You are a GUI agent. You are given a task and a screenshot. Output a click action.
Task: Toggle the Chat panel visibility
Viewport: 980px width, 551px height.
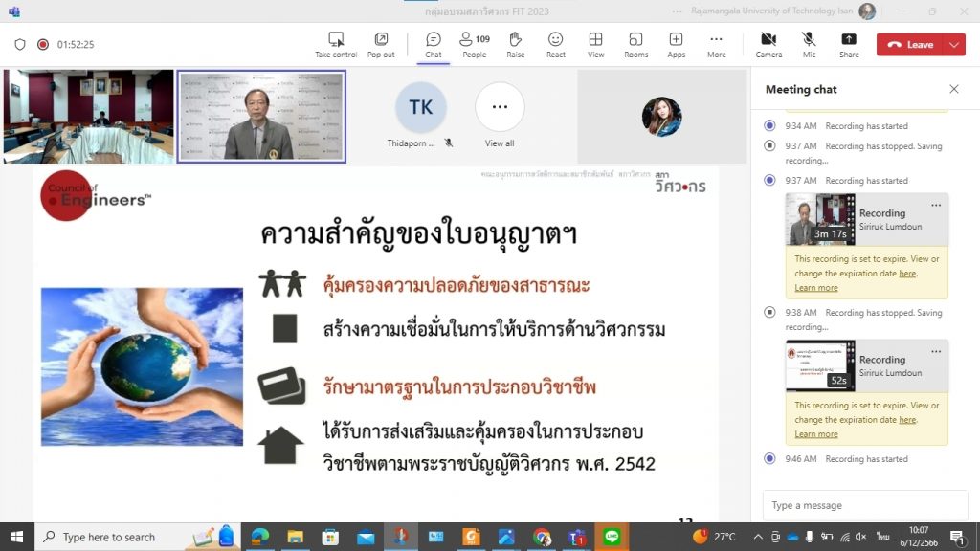433,44
